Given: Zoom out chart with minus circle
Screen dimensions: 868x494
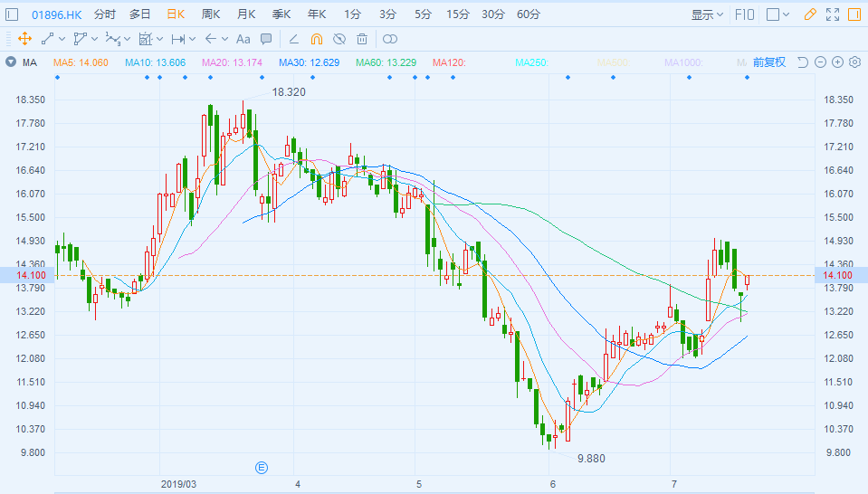Looking at the screenshot, I should pos(820,62).
